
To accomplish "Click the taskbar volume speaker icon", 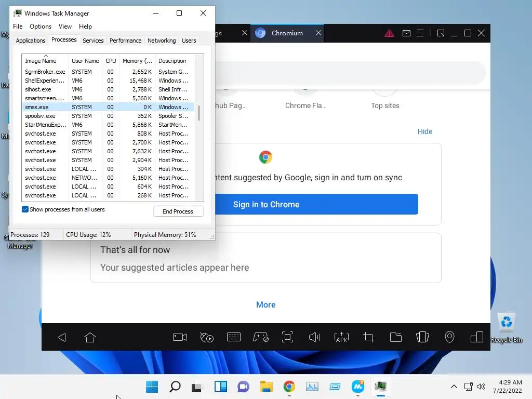I will [481, 387].
